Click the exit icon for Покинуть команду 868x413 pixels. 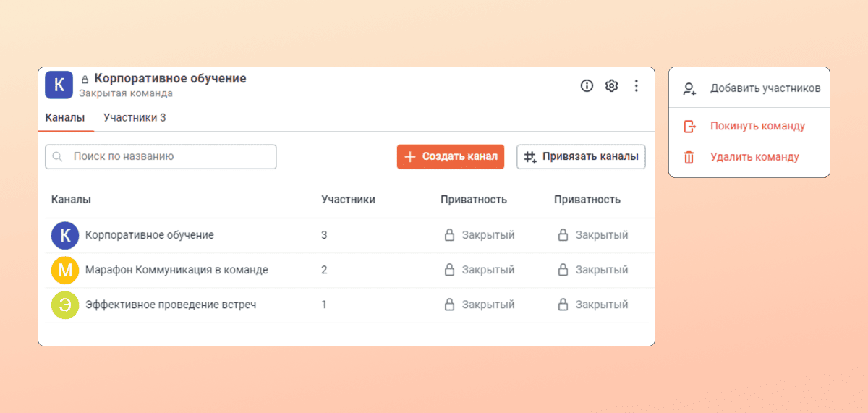[x=689, y=126]
